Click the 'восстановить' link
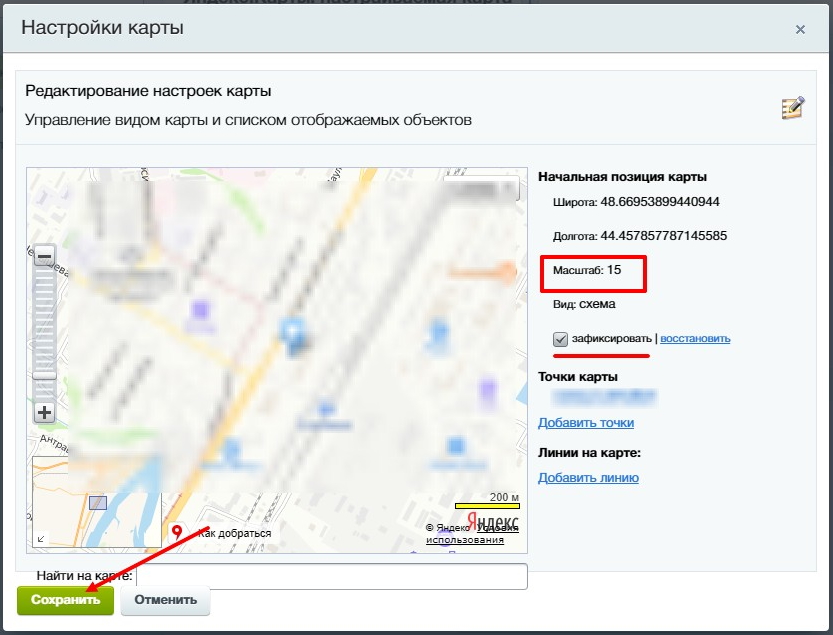The height and width of the screenshot is (635, 833). click(x=695, y=339)
